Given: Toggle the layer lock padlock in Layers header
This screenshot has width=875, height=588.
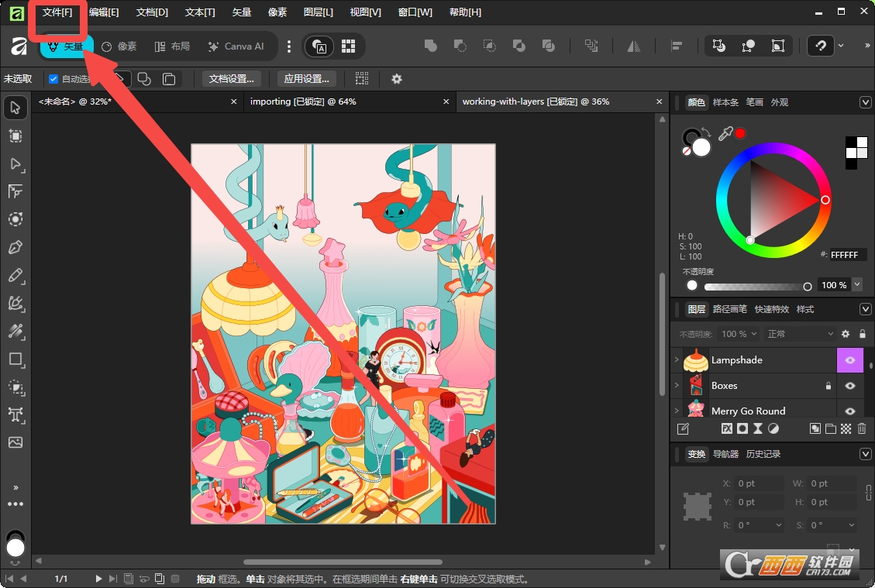Looking at the screenshot, I should pyautogui.click(x=863, y=334).
